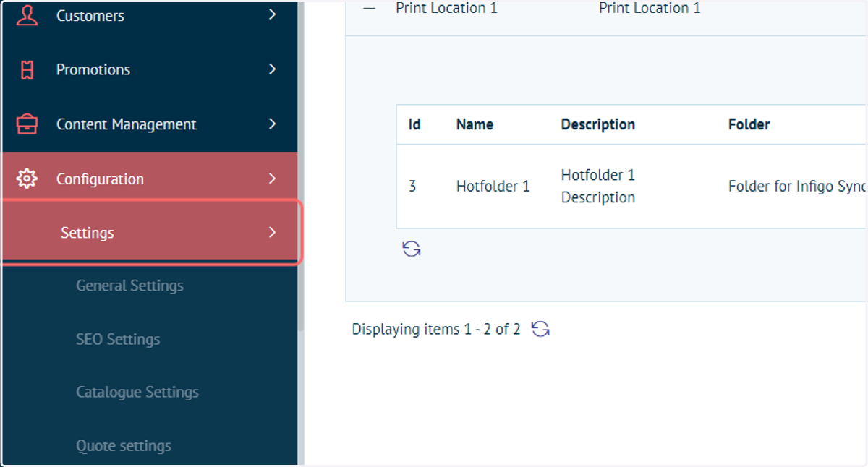
Task: Select the Configuration menu item
Action: (x=150, y=179)
